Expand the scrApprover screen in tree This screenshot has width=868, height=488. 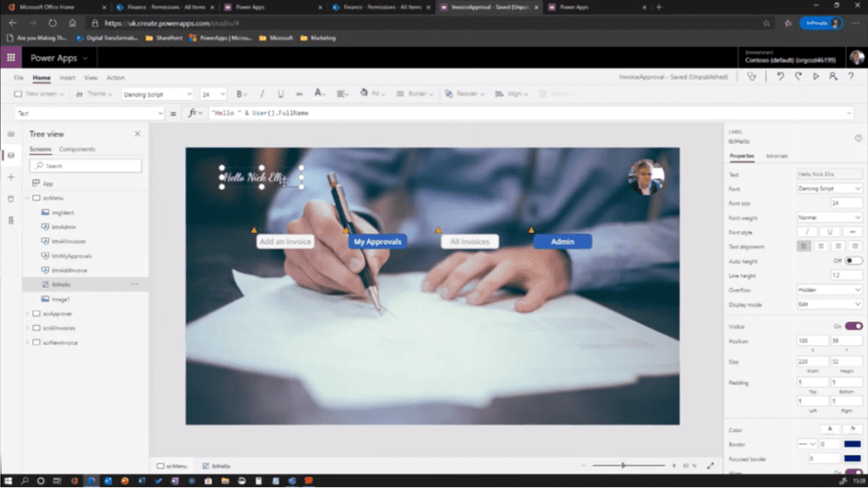26,313
